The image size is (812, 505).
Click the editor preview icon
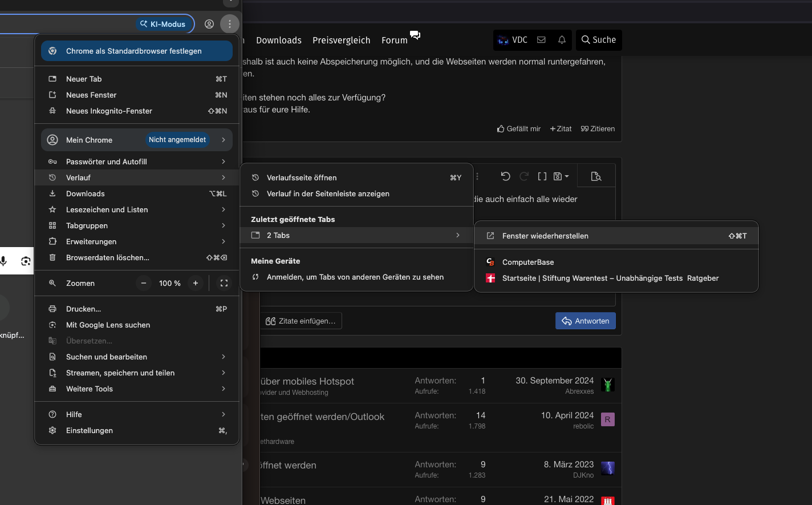pos(596,176)
